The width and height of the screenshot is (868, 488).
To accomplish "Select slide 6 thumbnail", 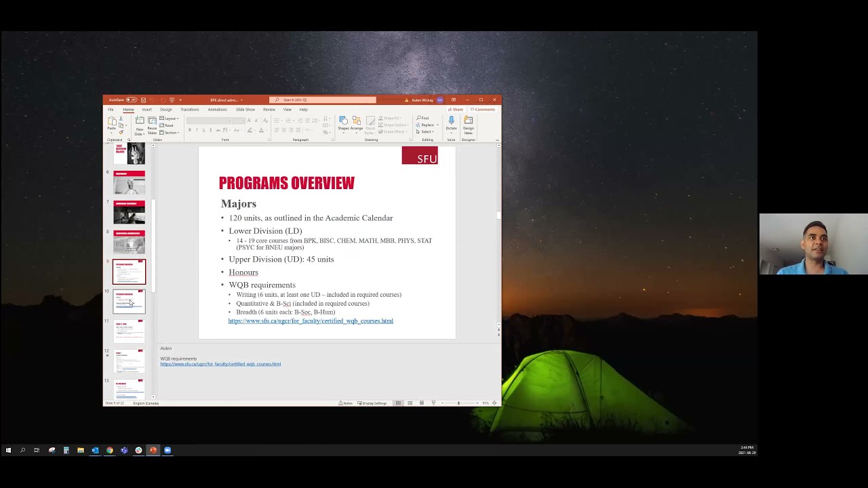I will pyautogui.click(x=129, y=182).
